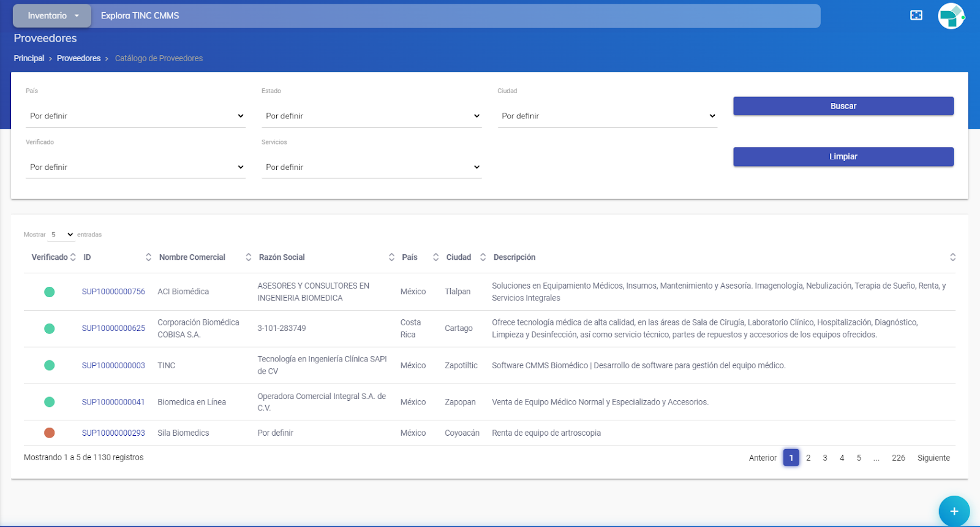Sort by Descripción column arrows

[952, 257]
